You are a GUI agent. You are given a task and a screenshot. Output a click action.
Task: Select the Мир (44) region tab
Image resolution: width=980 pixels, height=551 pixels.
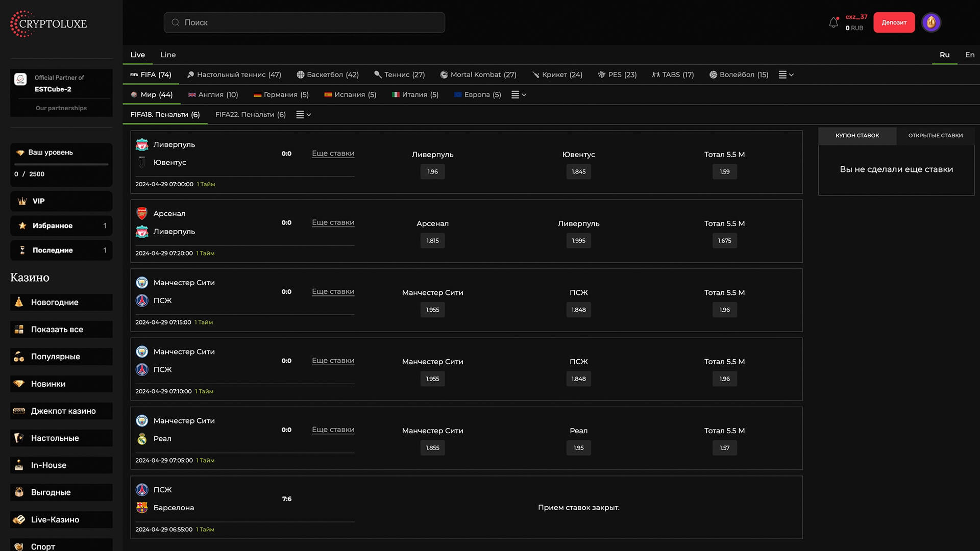[x=152, y=94]
